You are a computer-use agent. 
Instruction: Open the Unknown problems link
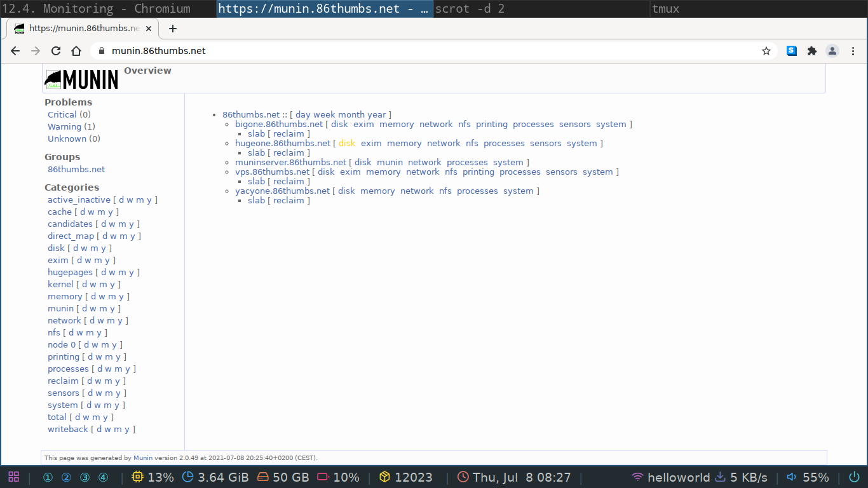tap(67, 139)
